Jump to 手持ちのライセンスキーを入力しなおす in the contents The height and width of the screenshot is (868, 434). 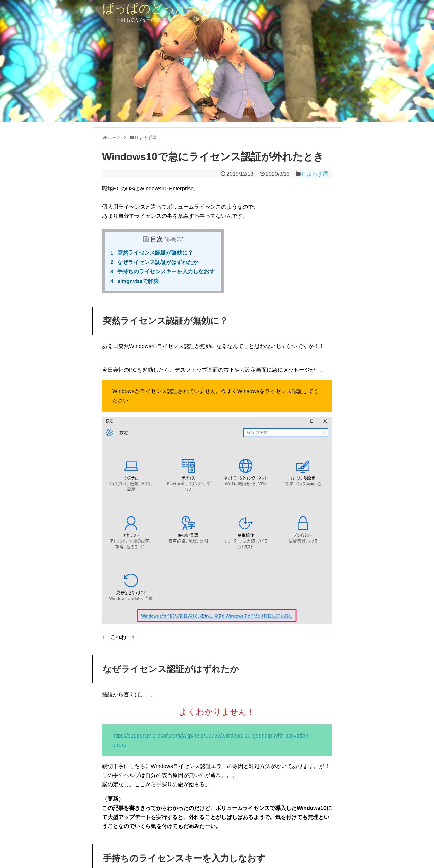[166, 271]
